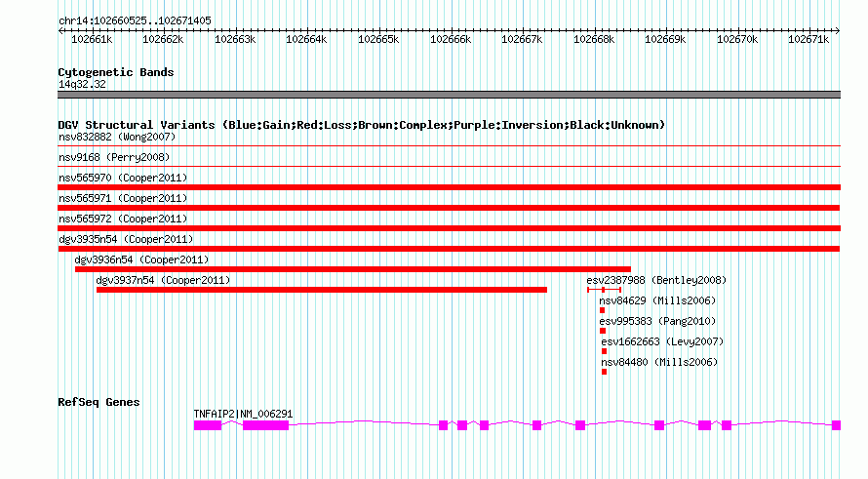The image size is (868, 479).
Task: Click the 102668k ruler tick label
Action: pos(594,39)
